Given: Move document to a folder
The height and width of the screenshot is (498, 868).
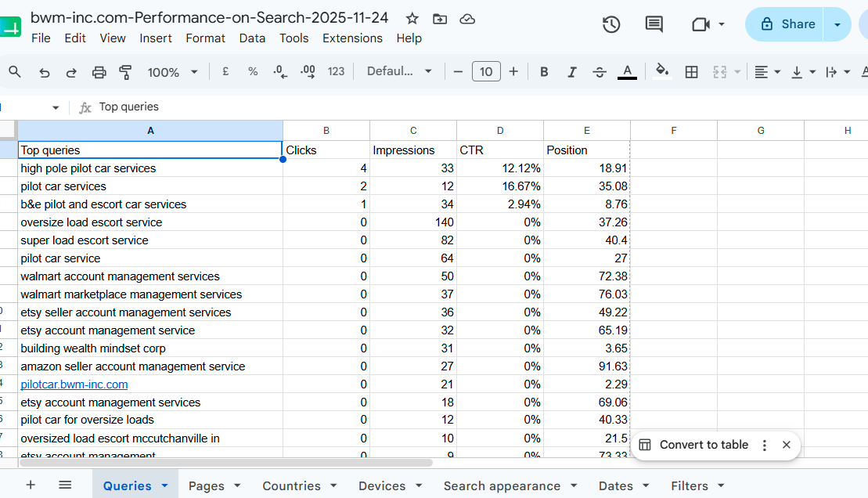Looking at the screenshot, I should pyautogui.click(x=440, y=19).
